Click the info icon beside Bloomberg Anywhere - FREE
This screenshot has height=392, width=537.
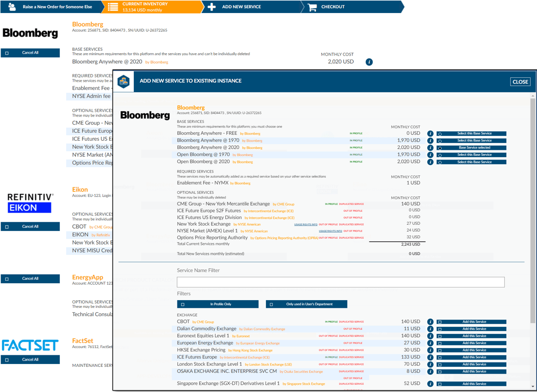click(x=430, y=133)
